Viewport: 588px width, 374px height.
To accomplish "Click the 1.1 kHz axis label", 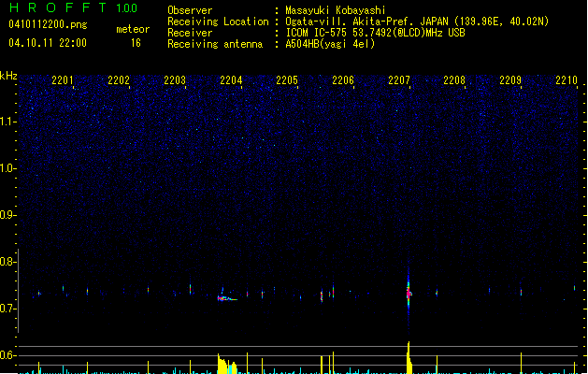I will [7, 122].
